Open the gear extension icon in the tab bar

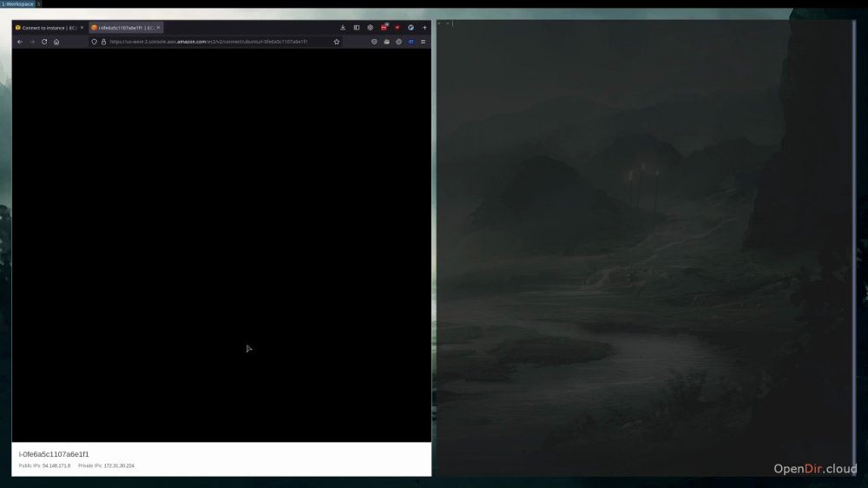[370, 28]
